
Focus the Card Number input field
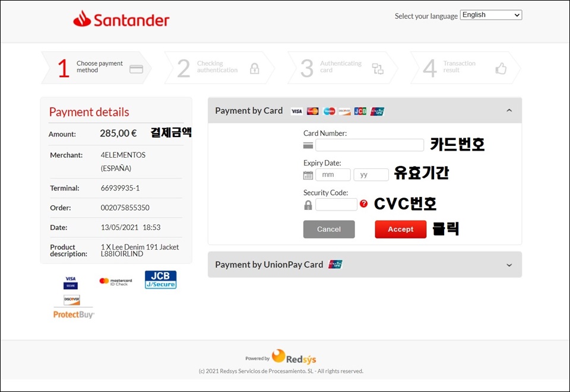[369, 145]
